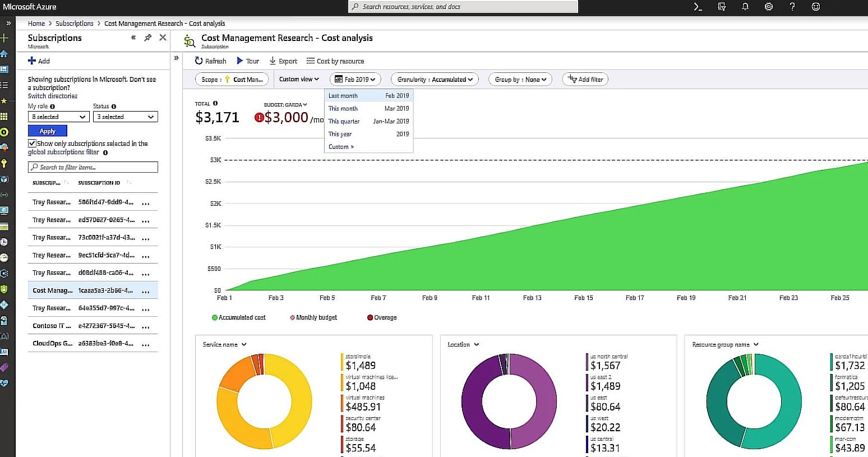Viewport: 868px width, 457px height.
Task: Click the Apply button for subscription filters
Action: (47, 130)
